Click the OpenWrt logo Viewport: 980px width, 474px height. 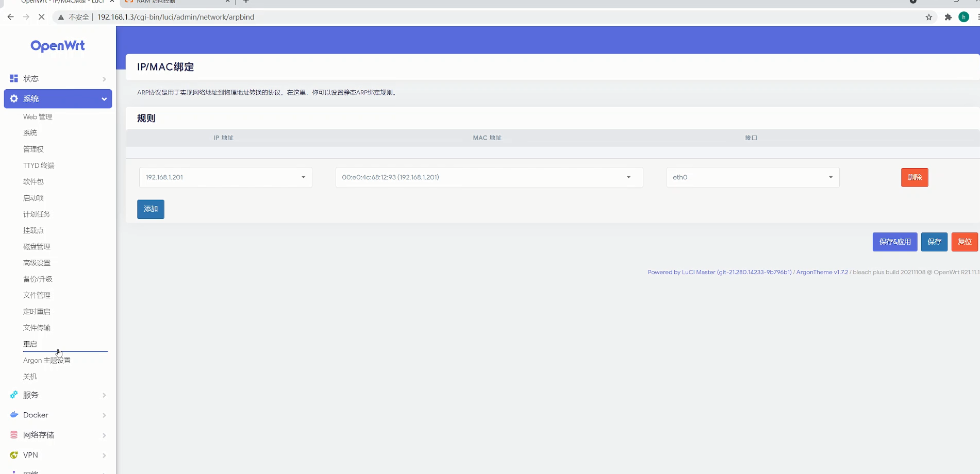point(58,46)
